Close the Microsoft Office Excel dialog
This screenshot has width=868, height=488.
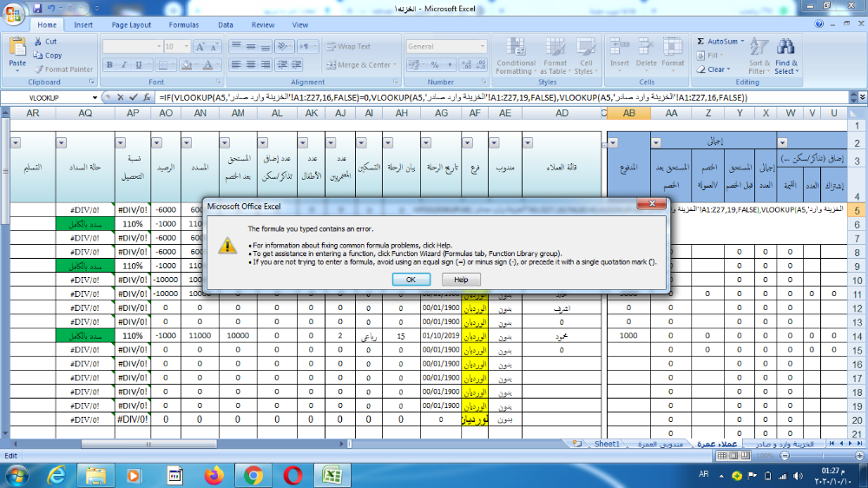(x=652, y=204)
